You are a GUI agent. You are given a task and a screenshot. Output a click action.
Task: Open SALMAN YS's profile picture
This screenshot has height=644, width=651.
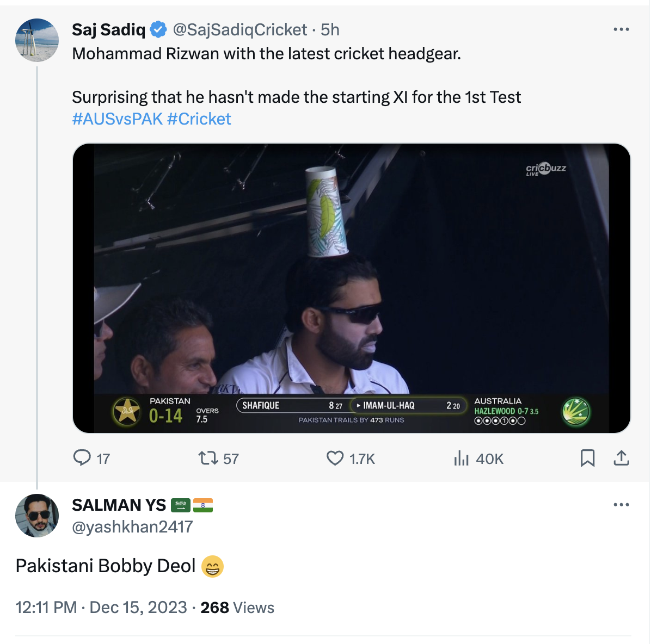36,516
